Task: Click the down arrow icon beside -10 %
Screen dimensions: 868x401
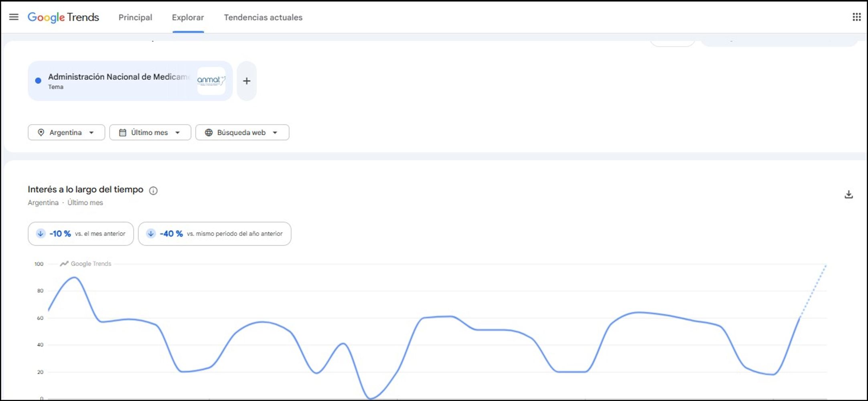Action: 41,233
